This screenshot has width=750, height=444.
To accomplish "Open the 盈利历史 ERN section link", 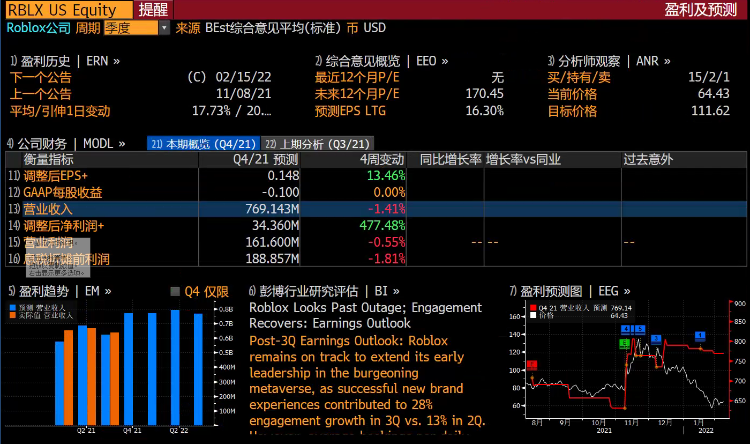I will pos(65,61).
